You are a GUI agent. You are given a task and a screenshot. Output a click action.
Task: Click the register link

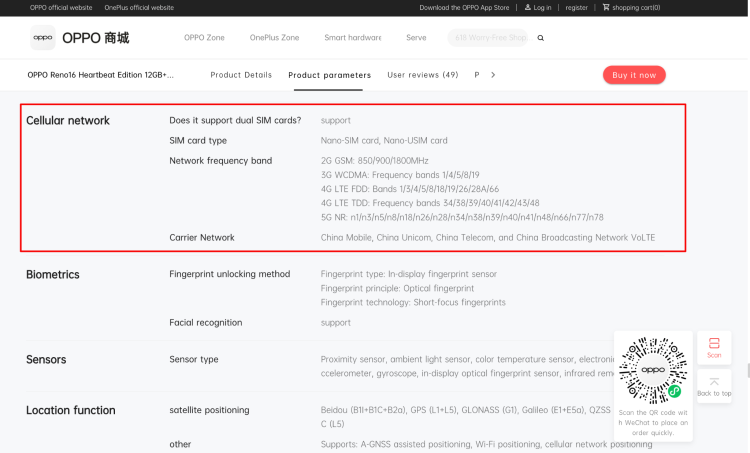coord(576,8)
